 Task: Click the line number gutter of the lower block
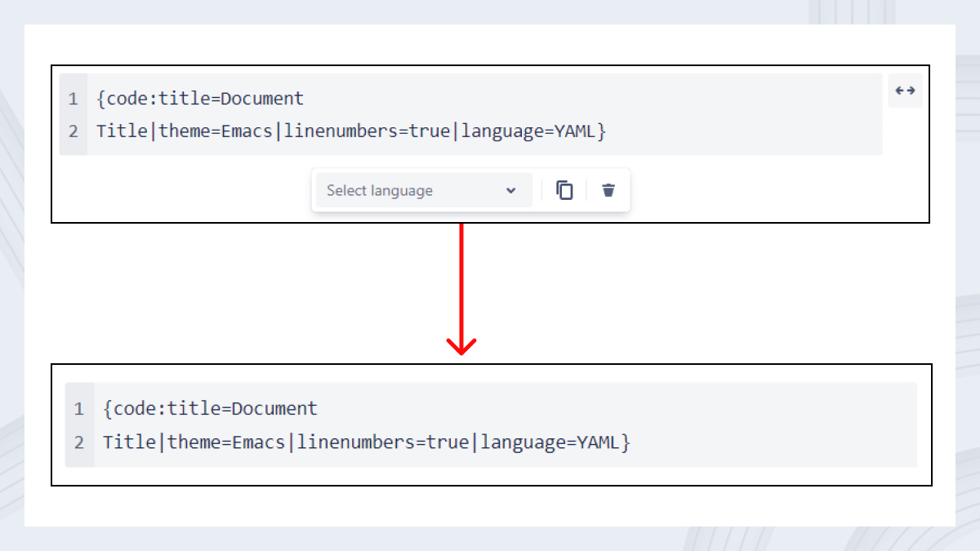pyautogui.click(x=78, y=424)
